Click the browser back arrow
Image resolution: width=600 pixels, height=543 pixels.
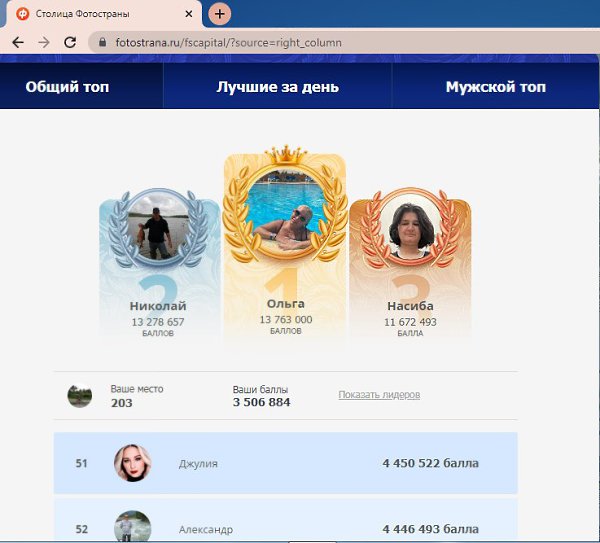[18, 43]
